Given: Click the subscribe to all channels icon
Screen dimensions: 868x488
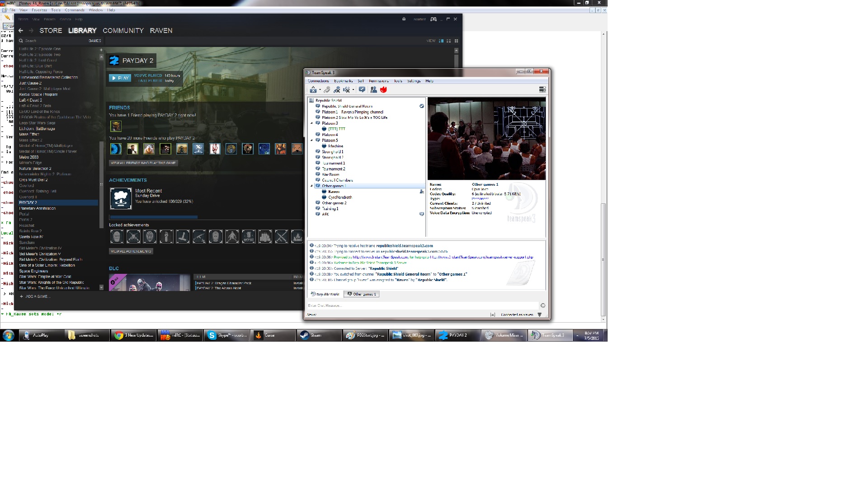Looking at the screenshot, I should tap(362, 89).
